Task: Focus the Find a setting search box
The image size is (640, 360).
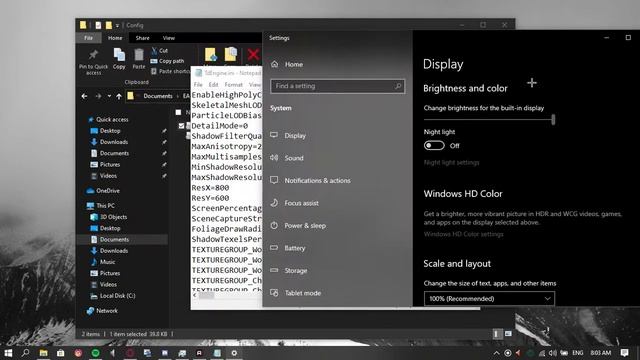Action: click(x=337, y=86)
